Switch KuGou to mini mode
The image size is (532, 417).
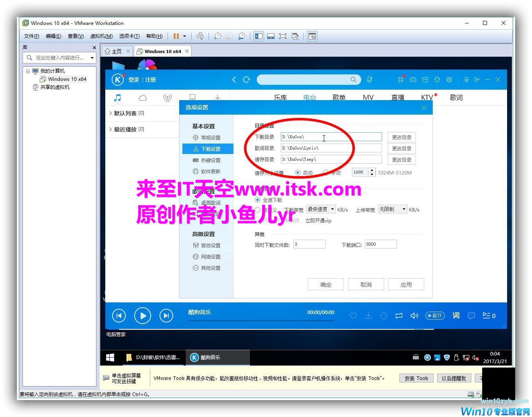[x=477, y=80]
